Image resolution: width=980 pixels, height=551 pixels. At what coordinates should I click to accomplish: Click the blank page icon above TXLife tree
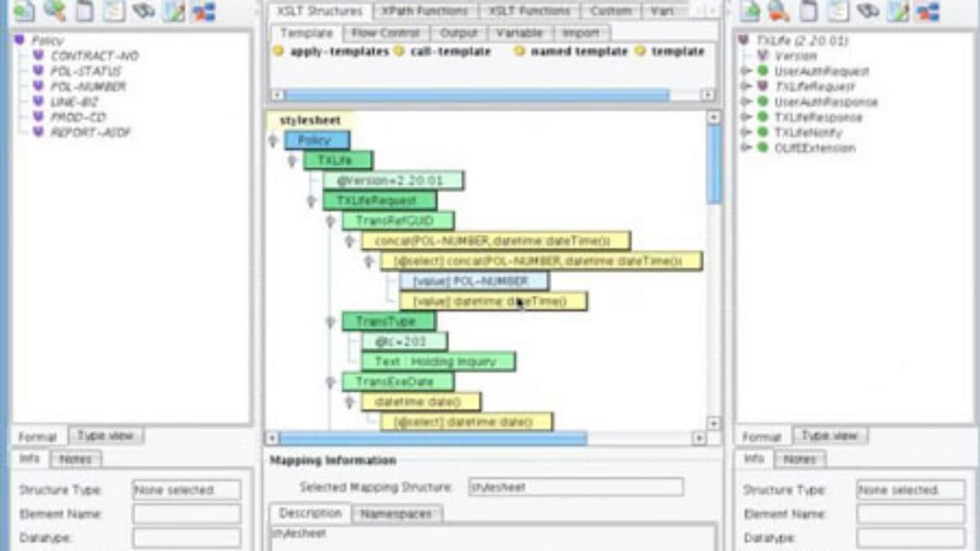click(808, 11)
